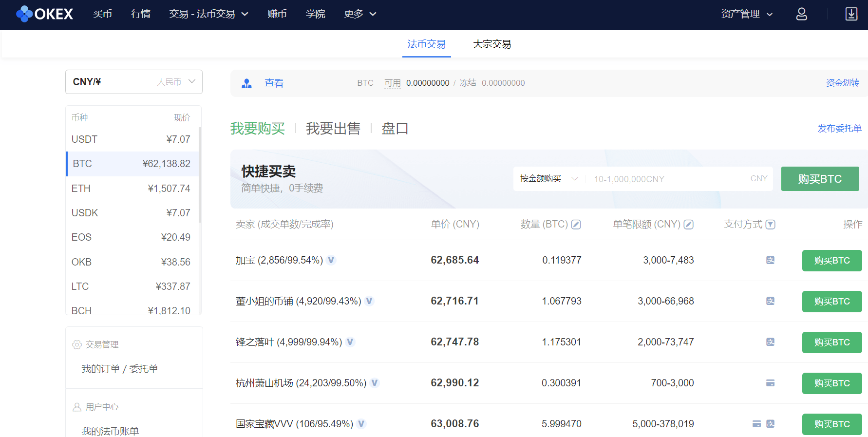Switch to the 法币交易 tab
The image size is (868, 437).
click(427, 44)
